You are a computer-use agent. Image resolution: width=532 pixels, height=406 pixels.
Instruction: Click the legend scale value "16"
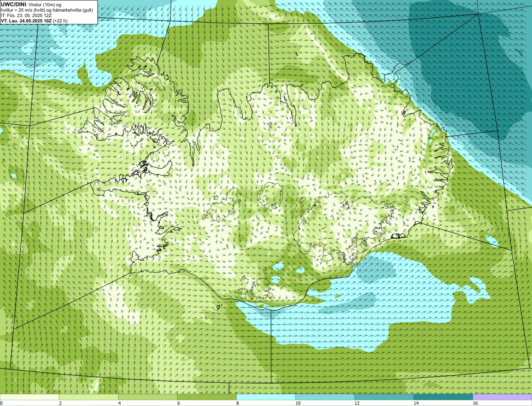coord(475,403)
